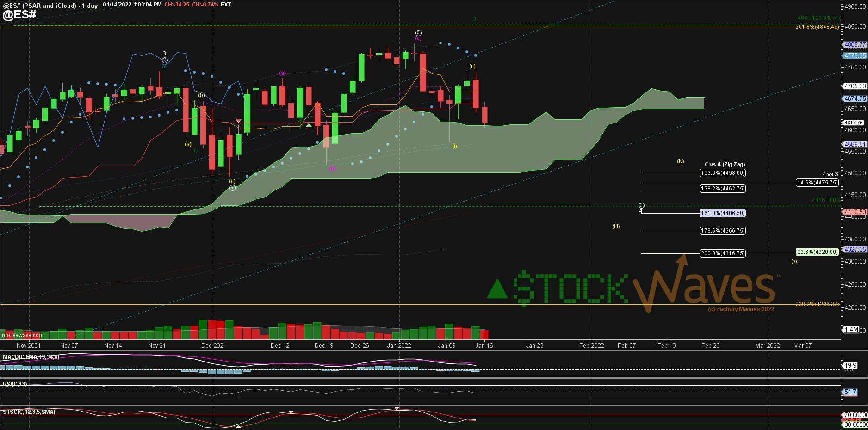Select the 23.6%(4320.00) retracement label

point(818,252)
